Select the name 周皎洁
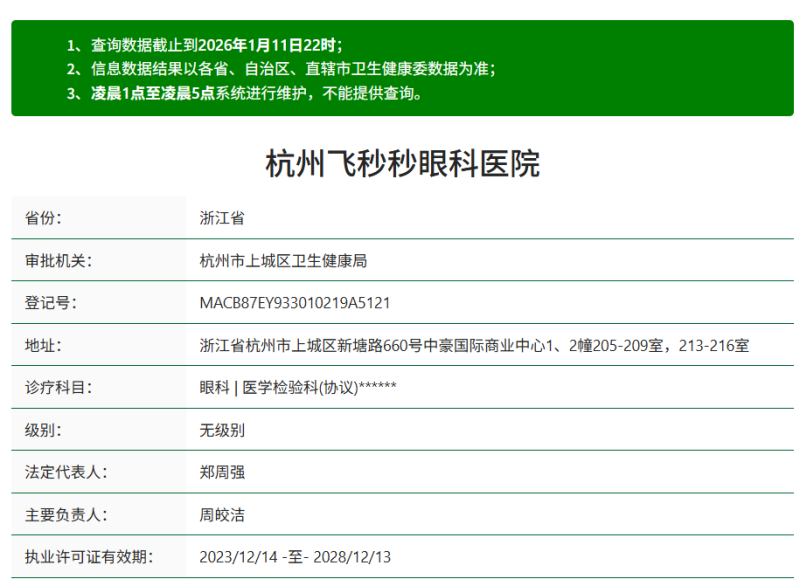The image size is (800, 586). pos(222,515)
